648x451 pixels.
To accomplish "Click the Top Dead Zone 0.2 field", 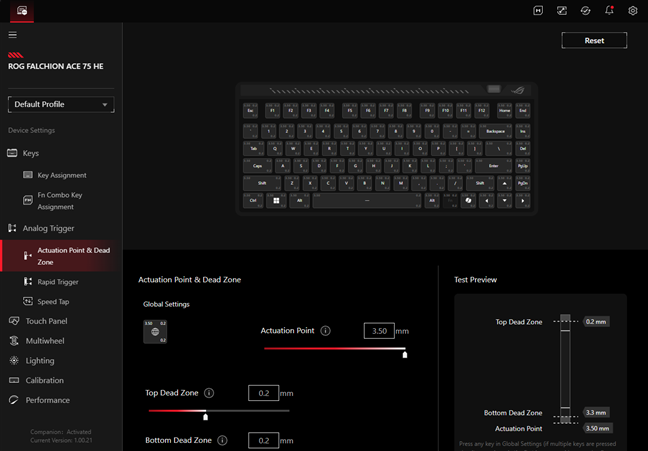I will coord(263,393).
